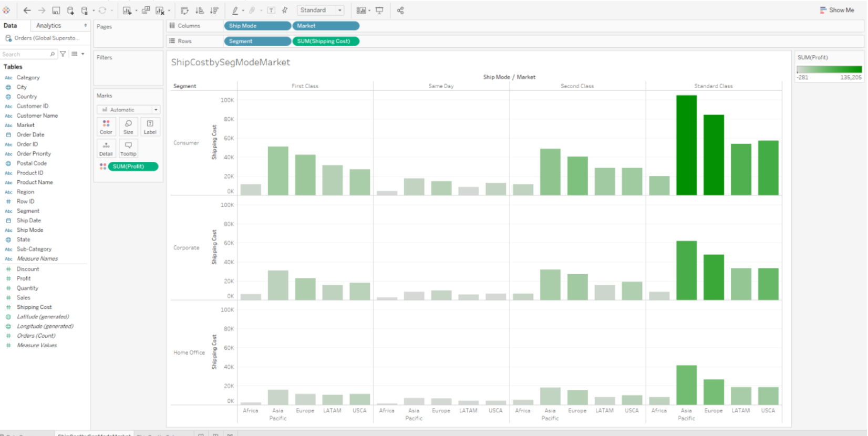868x436 pixels.
Task: Click the Tooltip button in Marks card
Action: coord(128,149)
